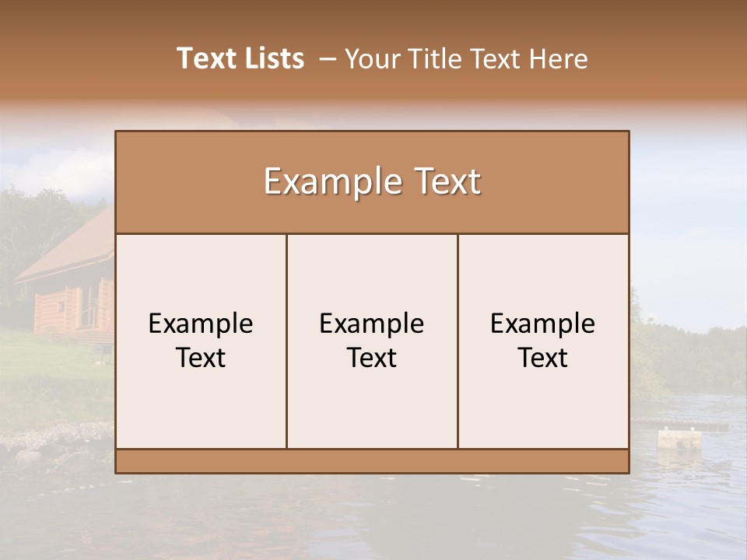The image size is (747, 560).
Task: Click the bold 'Text Lists' title
Action: (240, 58)
